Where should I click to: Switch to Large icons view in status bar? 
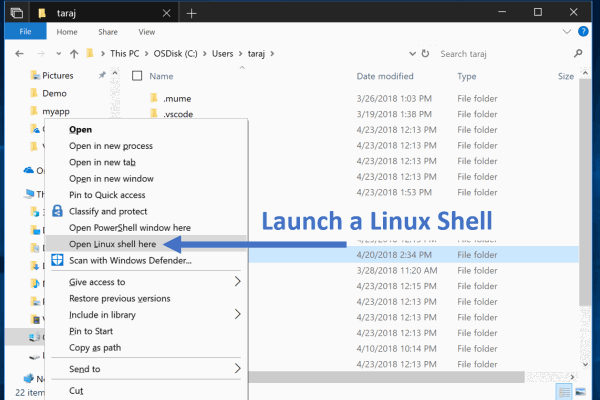click(586, 389)
